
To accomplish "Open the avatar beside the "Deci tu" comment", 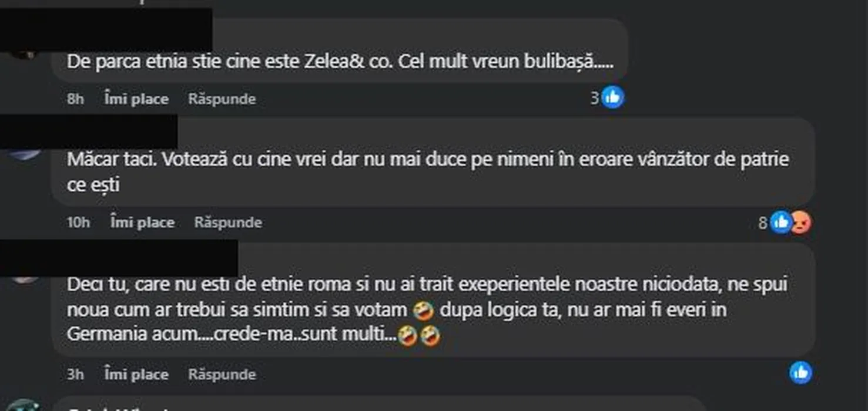I will click(25, 277).
